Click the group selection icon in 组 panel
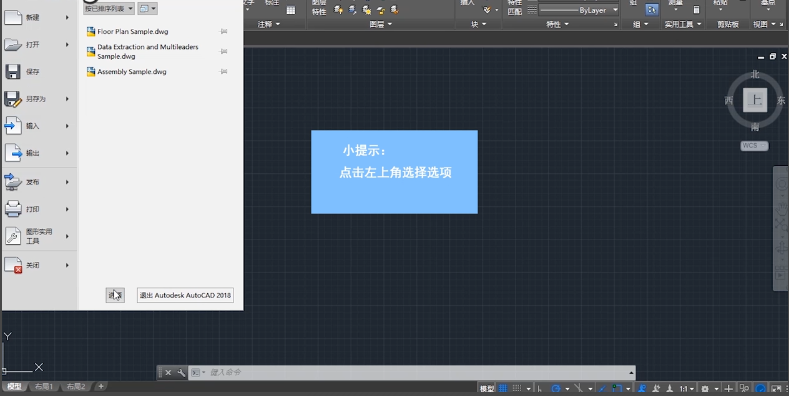Viewport: 789px width, 396px height. pos(652,10)
